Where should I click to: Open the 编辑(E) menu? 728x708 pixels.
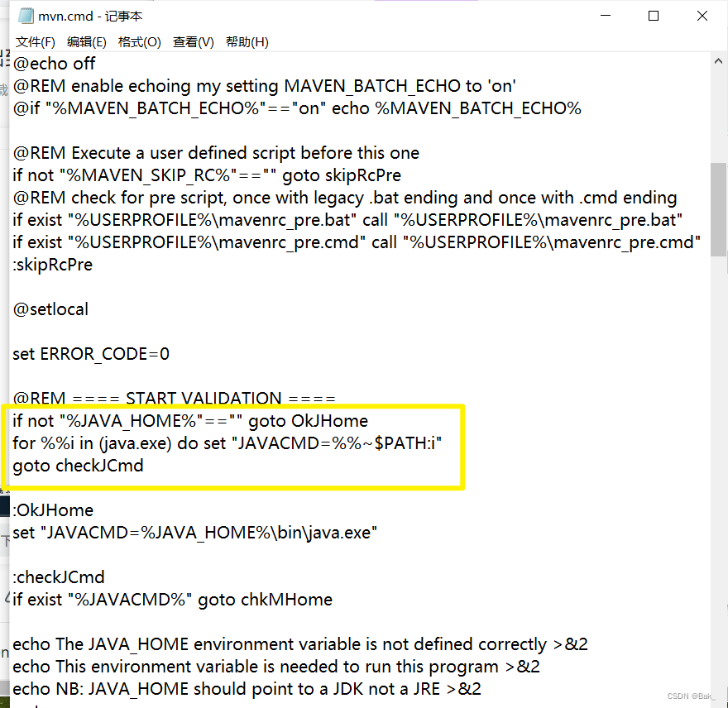[86, 42]
